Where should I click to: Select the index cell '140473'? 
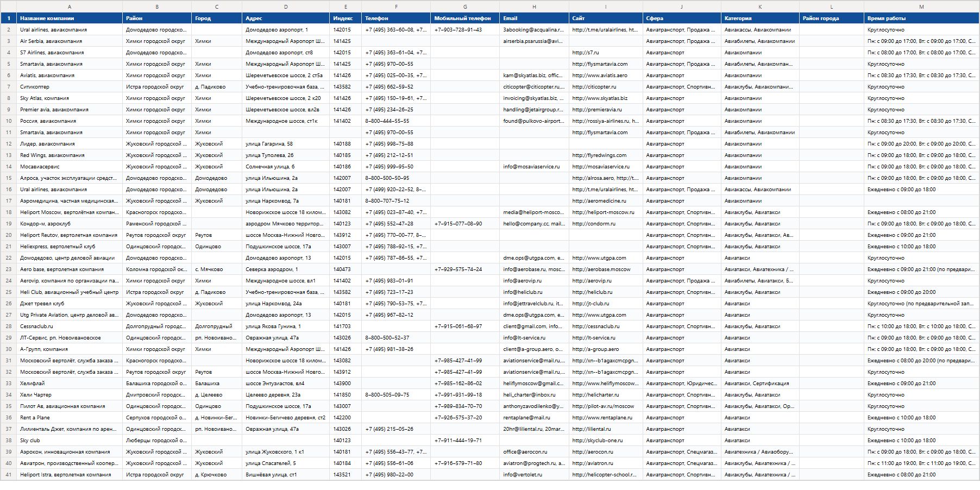point(345,269)
